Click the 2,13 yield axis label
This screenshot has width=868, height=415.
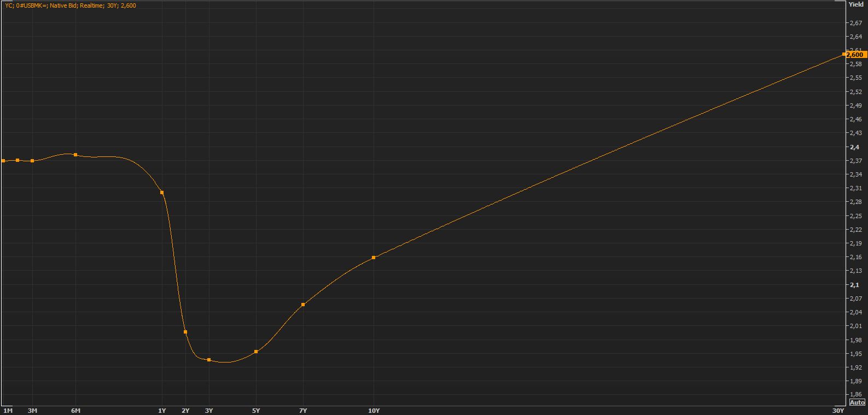(855, 271)
